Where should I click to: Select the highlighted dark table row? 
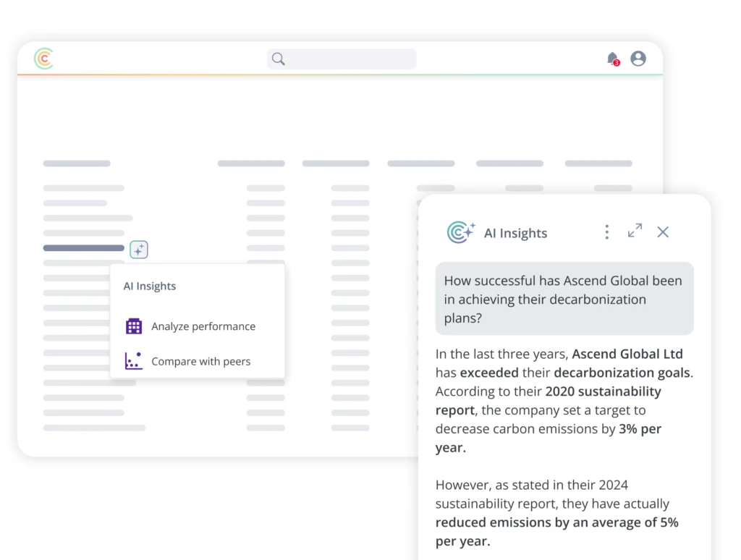coord(83,248)
